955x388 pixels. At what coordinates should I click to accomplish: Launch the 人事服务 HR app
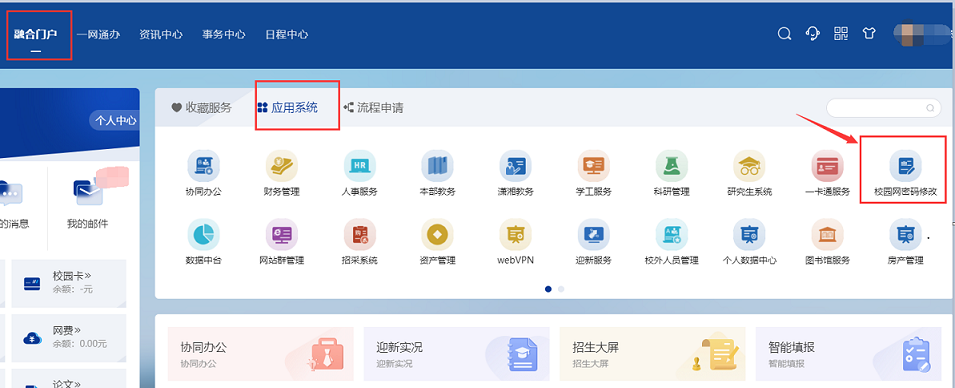pyautogui.click(x=359, y=165)
